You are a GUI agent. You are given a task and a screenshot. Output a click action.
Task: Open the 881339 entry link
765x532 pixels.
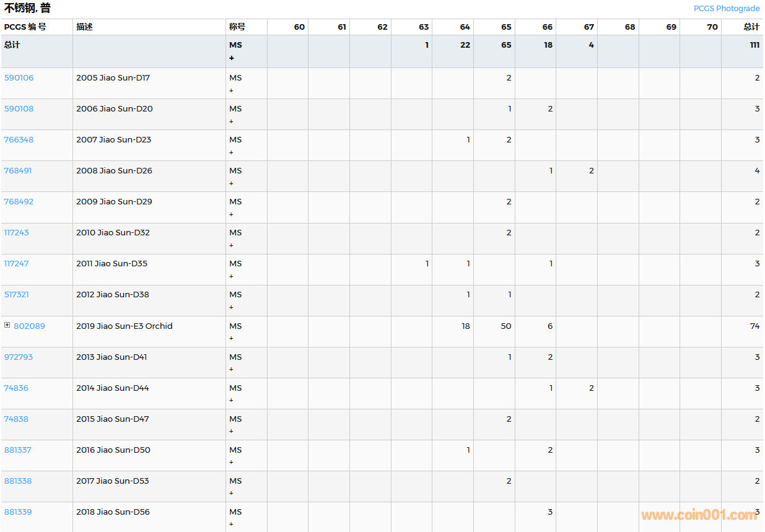coord(18,512)
